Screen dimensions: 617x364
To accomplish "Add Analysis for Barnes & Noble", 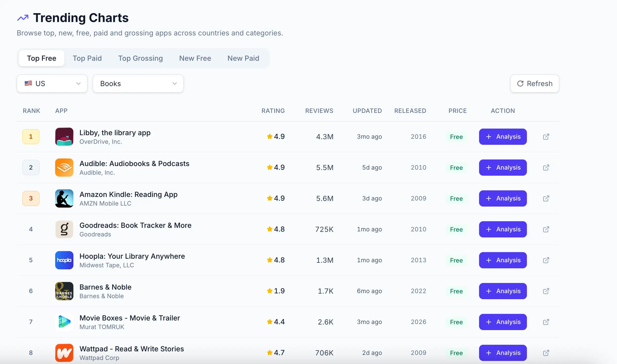I will (x=503, y=291).
